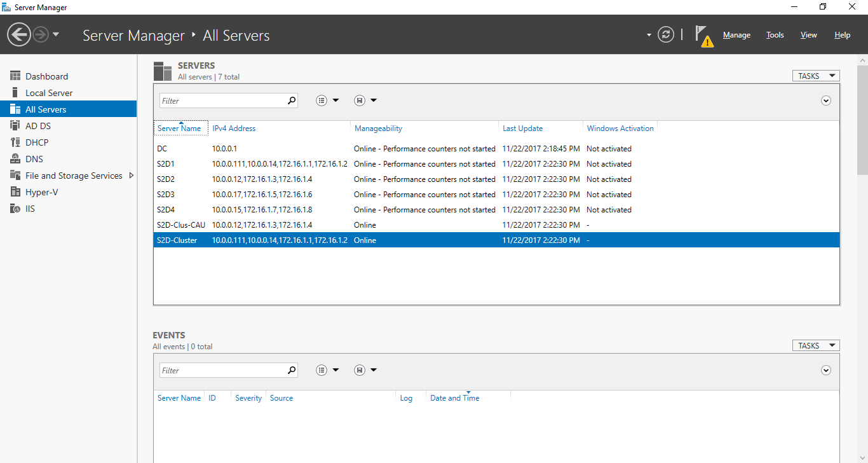Click the Hyper-V role icon
The width and height of the screenshot is (868, 463).
click(15, 192)
